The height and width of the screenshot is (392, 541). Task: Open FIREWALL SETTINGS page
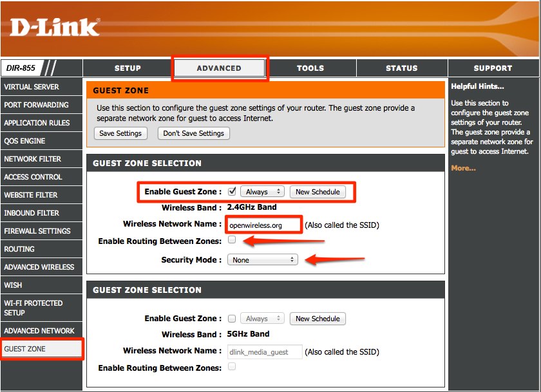pyautogui.click(x=41, y=231)
